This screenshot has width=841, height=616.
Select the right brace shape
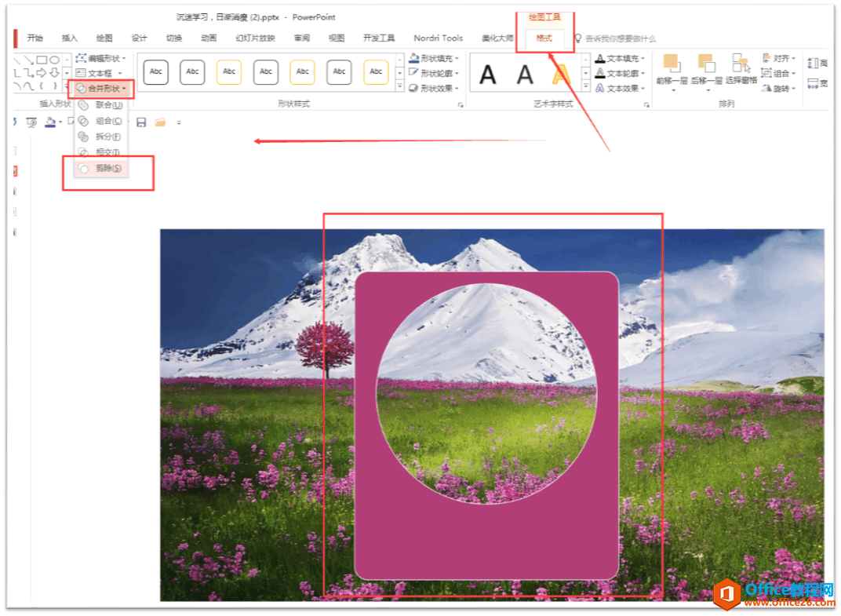coord(54,86)
